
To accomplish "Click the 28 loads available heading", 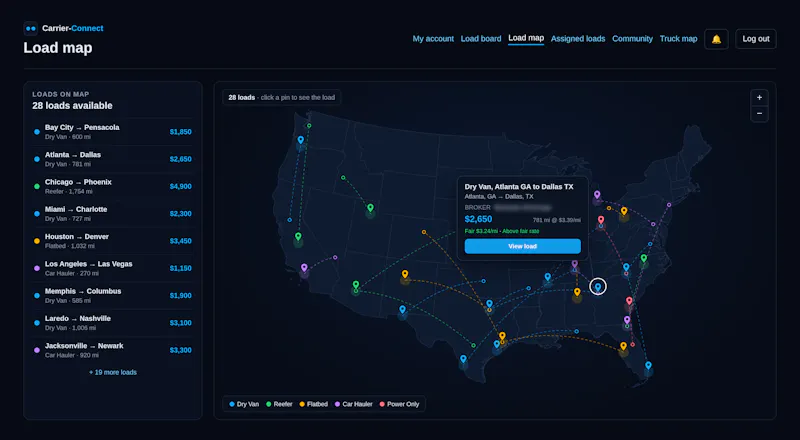I will [x=72, y=106].
